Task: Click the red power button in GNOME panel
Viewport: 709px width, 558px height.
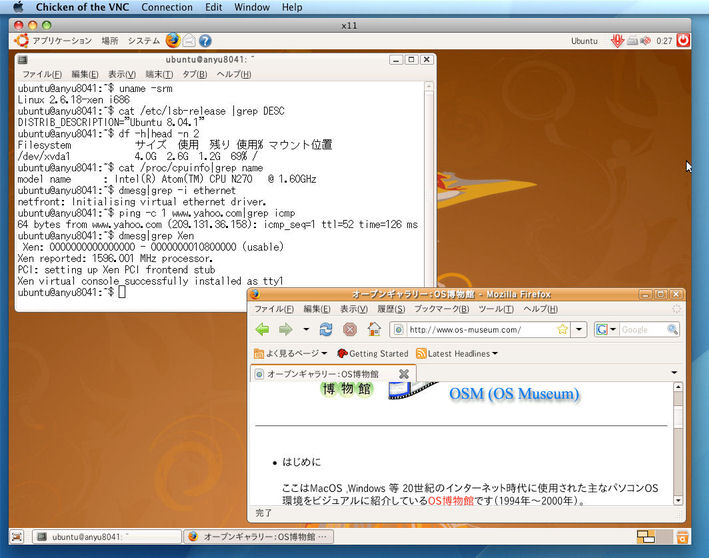Action: pyautogui.click(x=683, y=40)
